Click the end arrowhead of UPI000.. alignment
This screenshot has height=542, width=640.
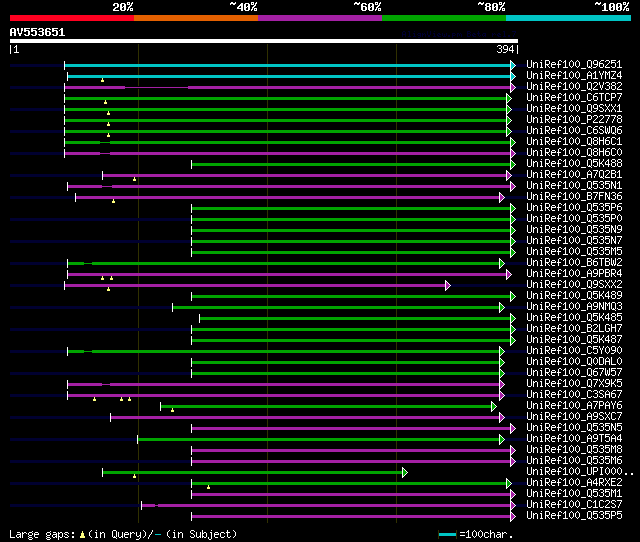click(405, 473)
